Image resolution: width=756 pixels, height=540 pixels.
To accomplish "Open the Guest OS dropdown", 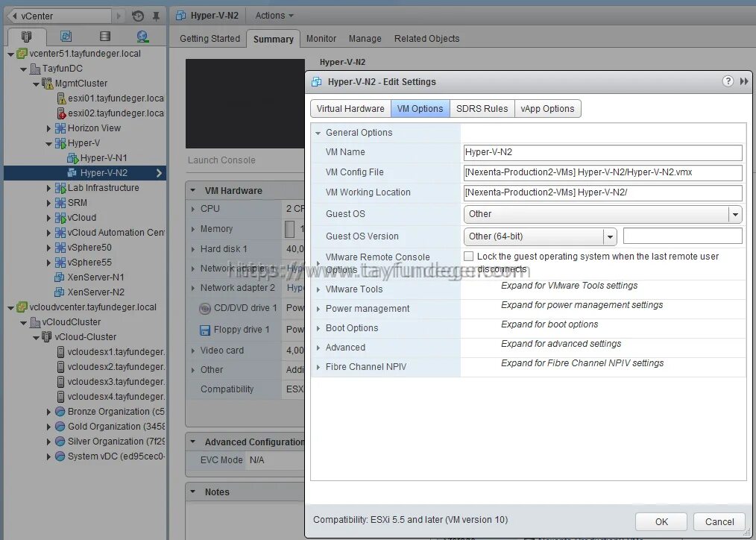I will pos(735,214).
